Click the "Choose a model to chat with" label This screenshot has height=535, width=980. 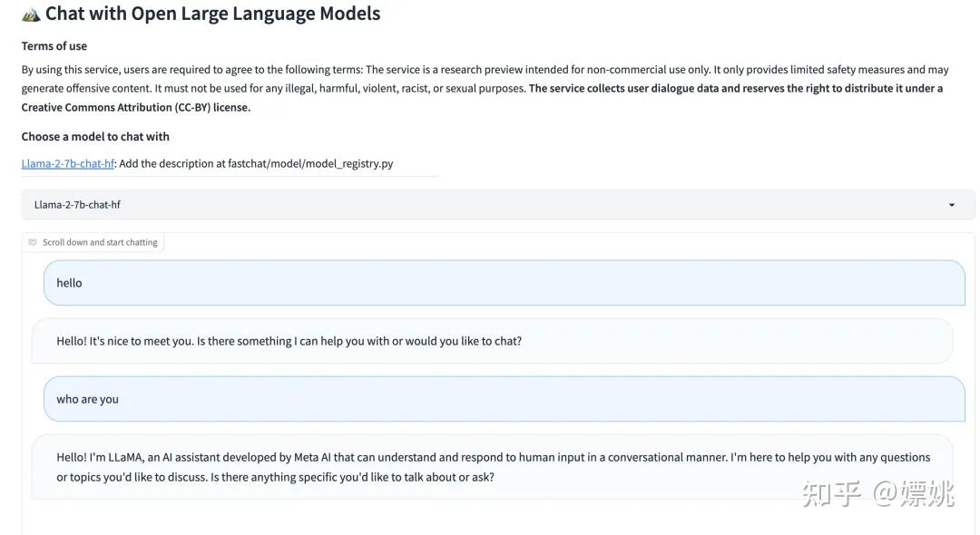click(95, 137)
